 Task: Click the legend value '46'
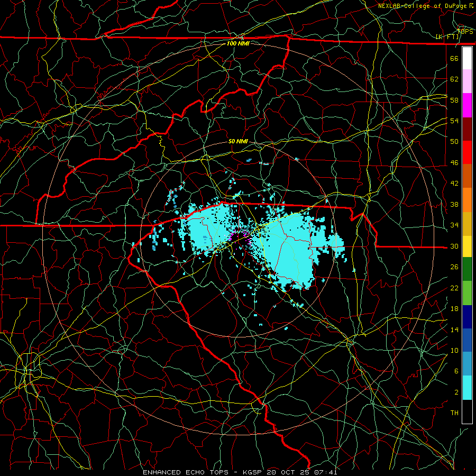[454, 162]
